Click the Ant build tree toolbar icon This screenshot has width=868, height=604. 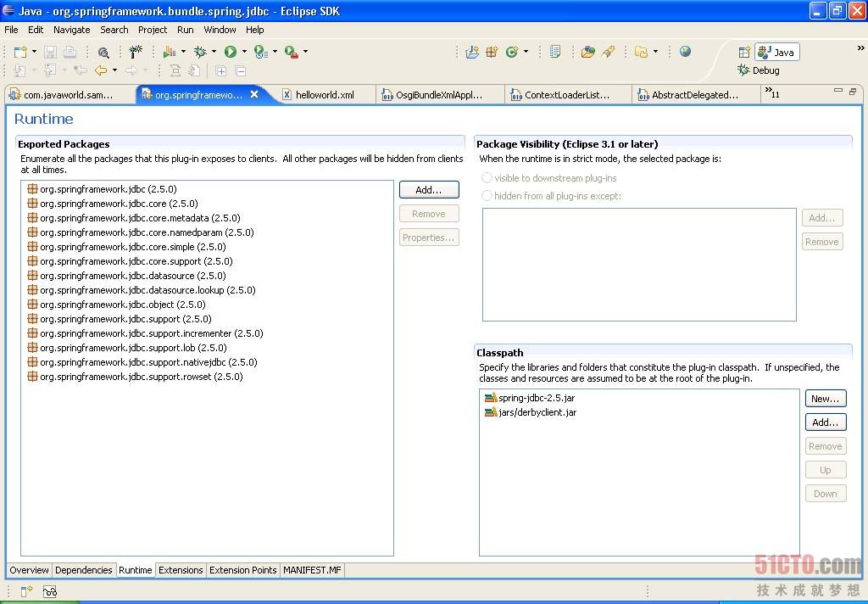(x=135, y=52)
